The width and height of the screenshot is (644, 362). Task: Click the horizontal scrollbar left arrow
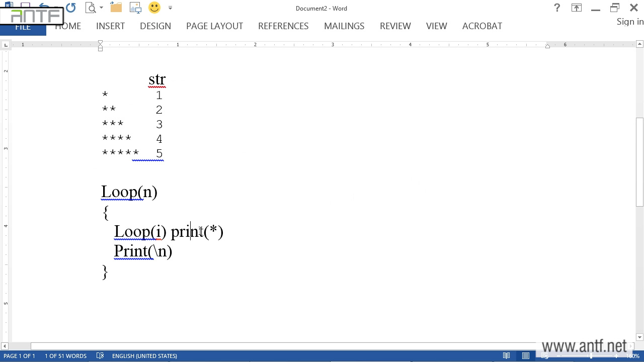coord(5,346)
